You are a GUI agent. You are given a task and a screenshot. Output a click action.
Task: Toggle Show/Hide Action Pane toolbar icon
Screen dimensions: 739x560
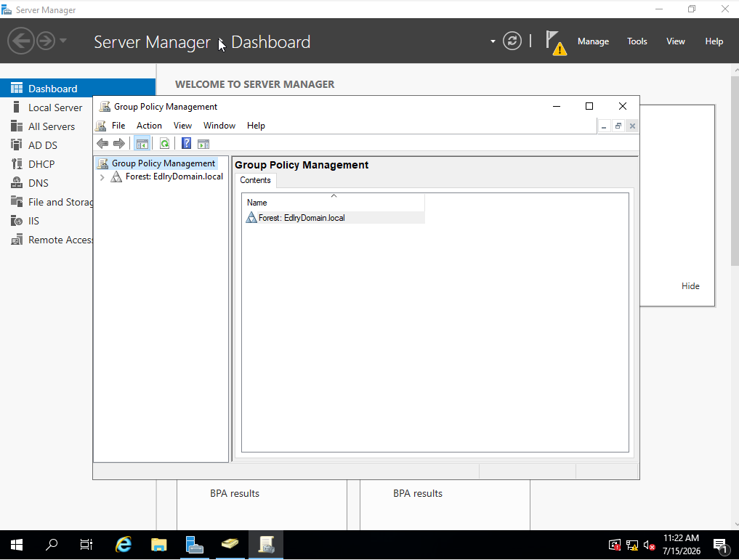pos(203,144)
